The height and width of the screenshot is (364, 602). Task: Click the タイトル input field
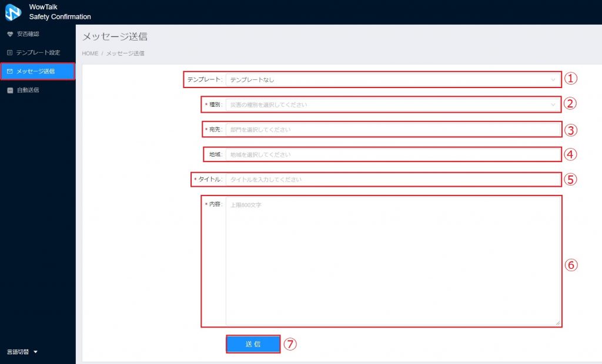point(393,180)
